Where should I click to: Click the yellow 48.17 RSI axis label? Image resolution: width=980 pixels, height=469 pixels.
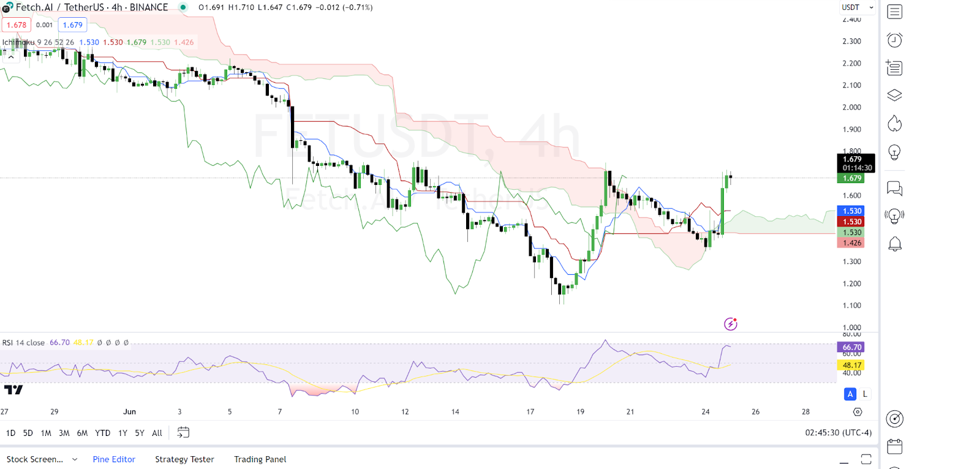[x=851, y=365]
